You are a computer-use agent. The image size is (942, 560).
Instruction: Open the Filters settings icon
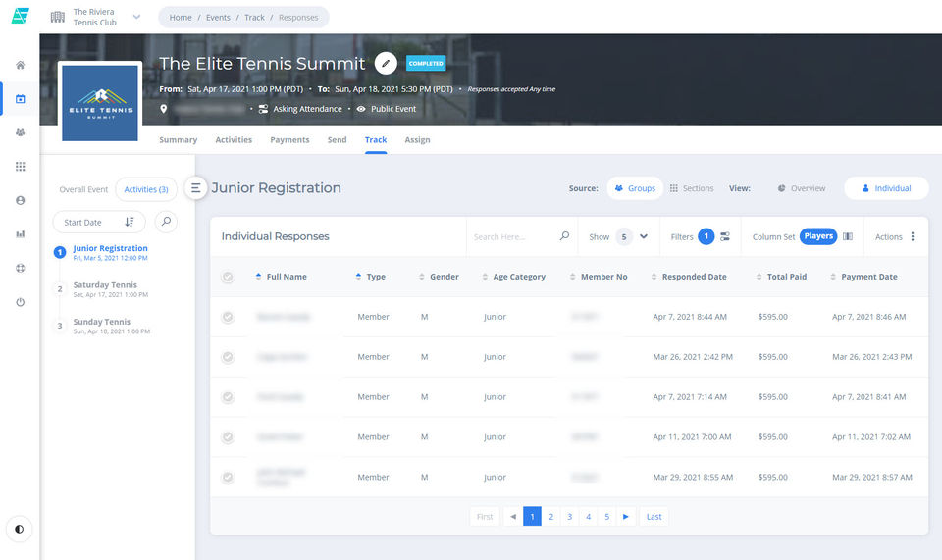click(725, 237)
